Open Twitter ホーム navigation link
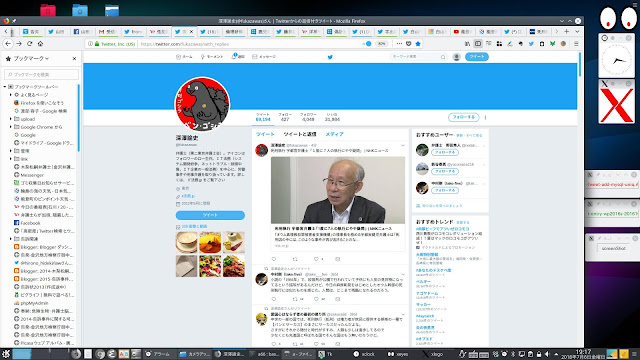 184,57
